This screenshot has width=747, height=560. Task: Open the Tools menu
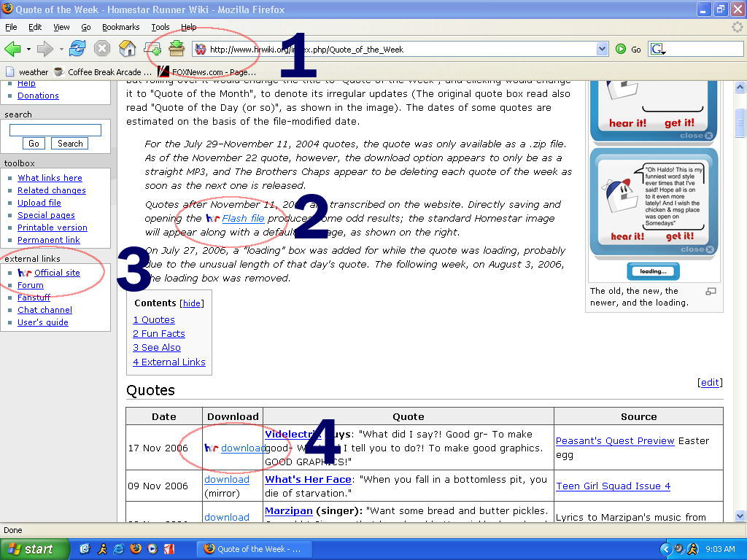point(160,27)
